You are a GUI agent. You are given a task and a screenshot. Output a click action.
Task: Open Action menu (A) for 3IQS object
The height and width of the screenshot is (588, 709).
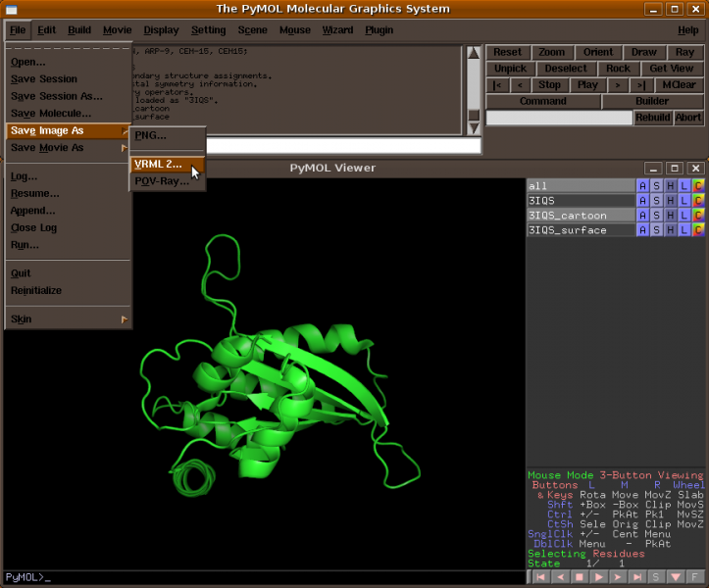coord(642,201)
